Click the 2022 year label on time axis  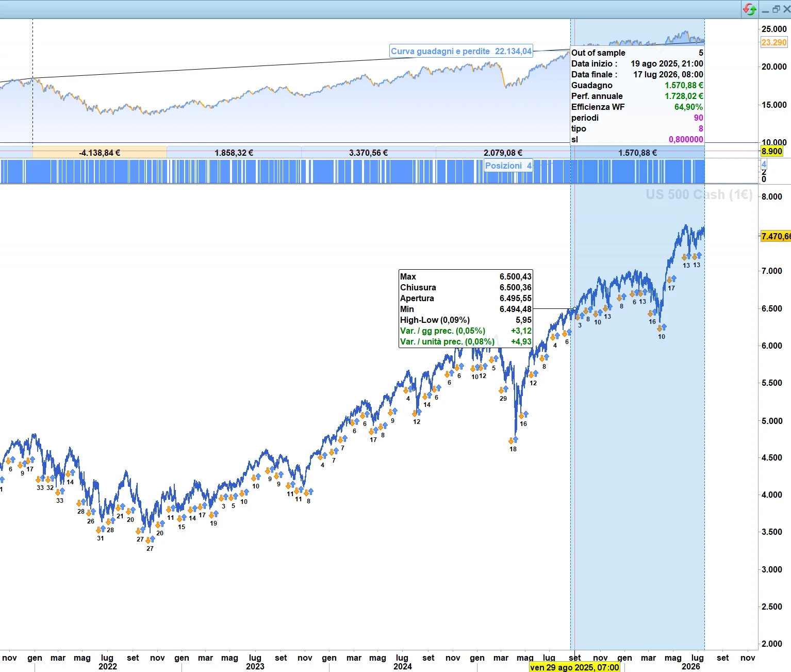pyautogui.click(x=108, y=666)
